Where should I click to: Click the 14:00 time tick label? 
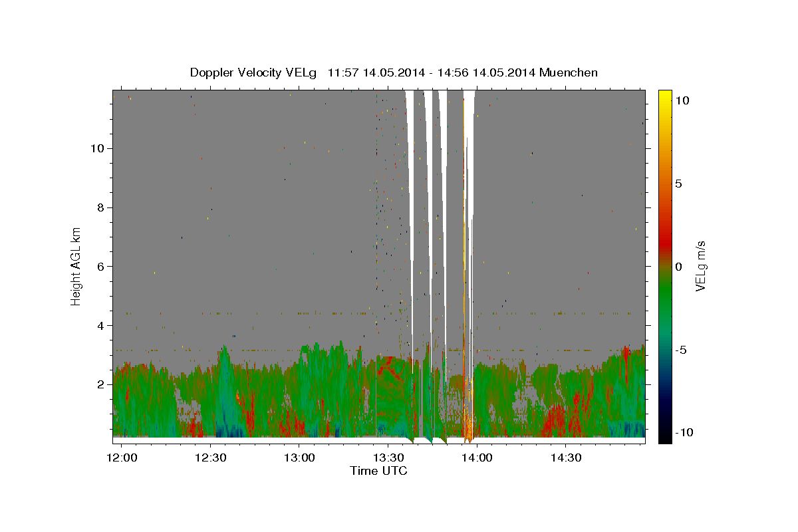coord(477,458)
